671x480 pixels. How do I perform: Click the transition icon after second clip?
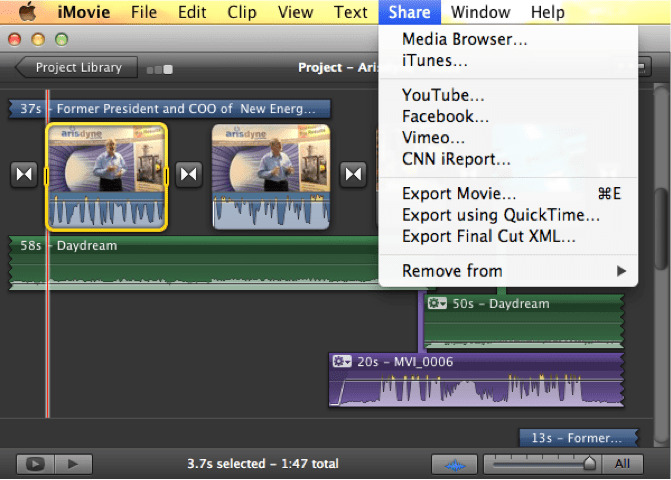tap(353, 174)
